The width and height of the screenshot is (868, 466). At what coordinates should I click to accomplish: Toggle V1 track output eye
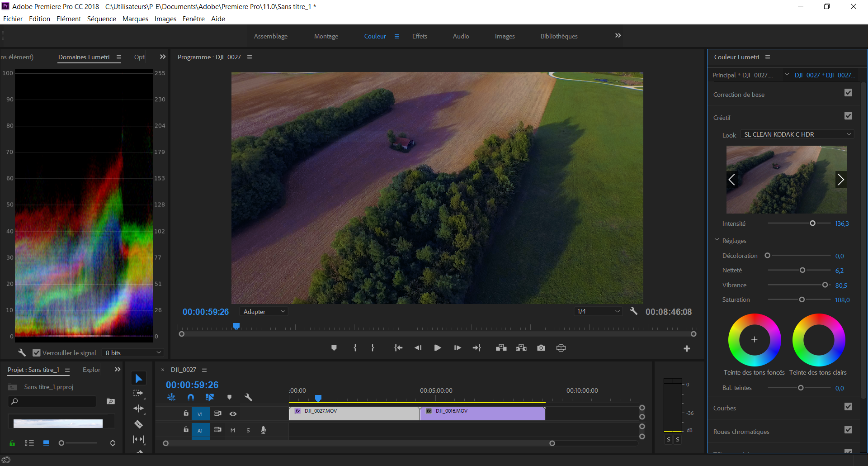233,414
